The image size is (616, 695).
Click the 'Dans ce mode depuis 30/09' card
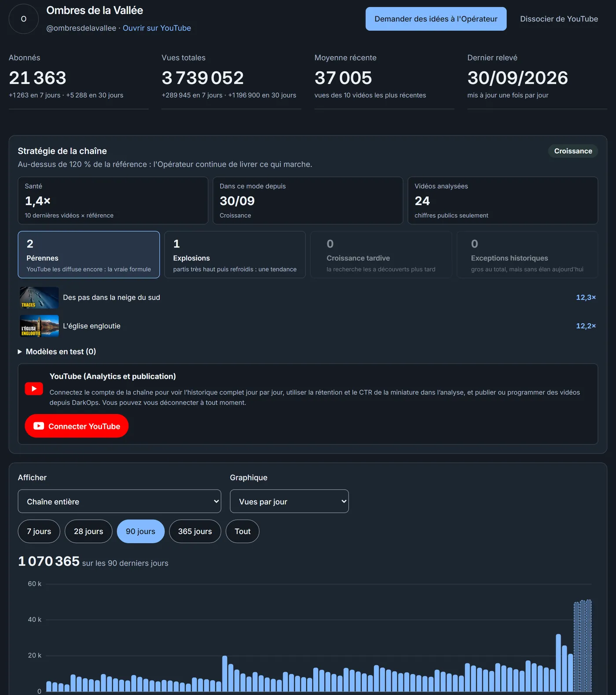click(x=308, y=201)
